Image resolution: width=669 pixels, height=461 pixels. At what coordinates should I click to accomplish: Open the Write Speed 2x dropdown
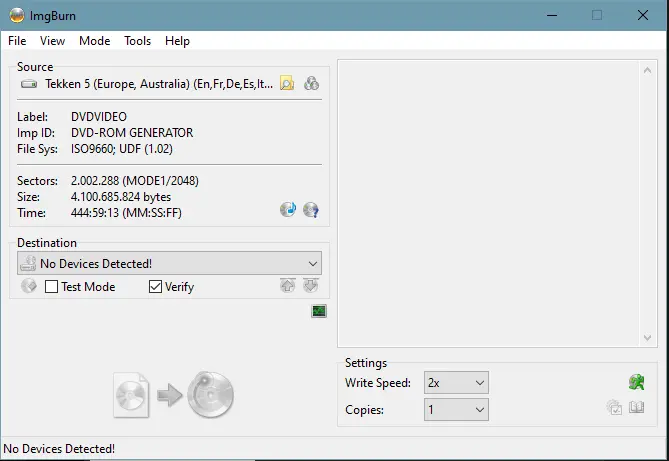click(456, 382)
